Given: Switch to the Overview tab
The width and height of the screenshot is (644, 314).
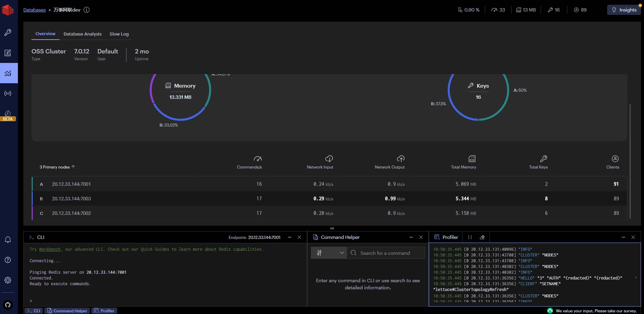Looking at the screenshot, I should [x=45, y=34].
